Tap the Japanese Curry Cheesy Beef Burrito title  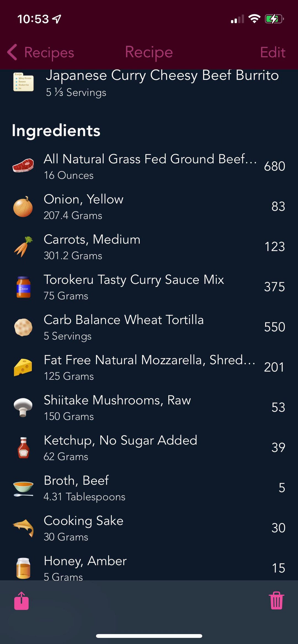[162, 76]
